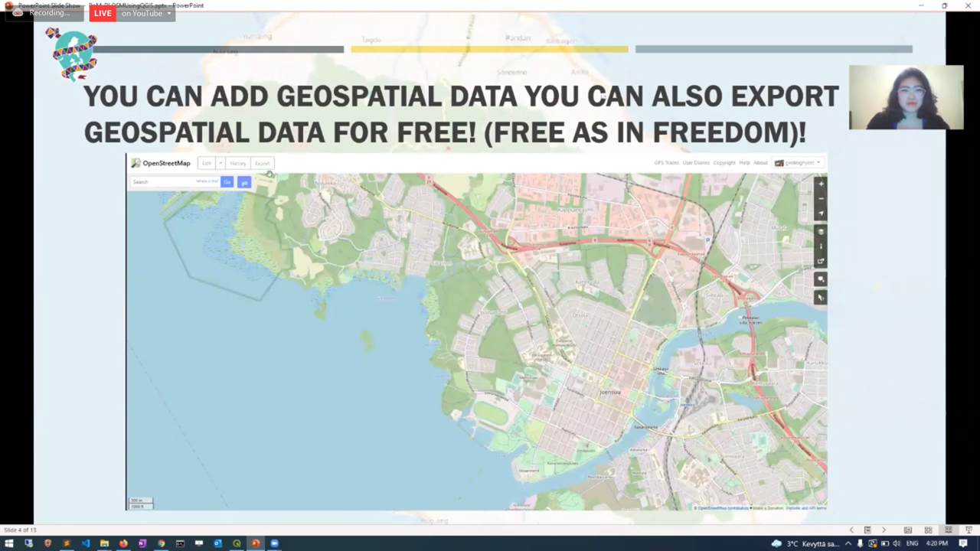Show hidden system tray icons
Viewport: 980px width, 551px height.
click(x=848, y=543)
